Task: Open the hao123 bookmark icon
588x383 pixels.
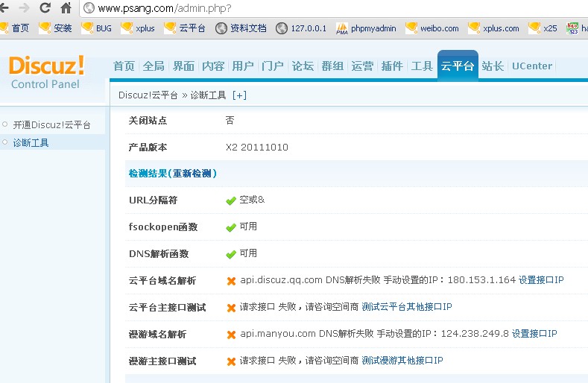Action: 572,28
